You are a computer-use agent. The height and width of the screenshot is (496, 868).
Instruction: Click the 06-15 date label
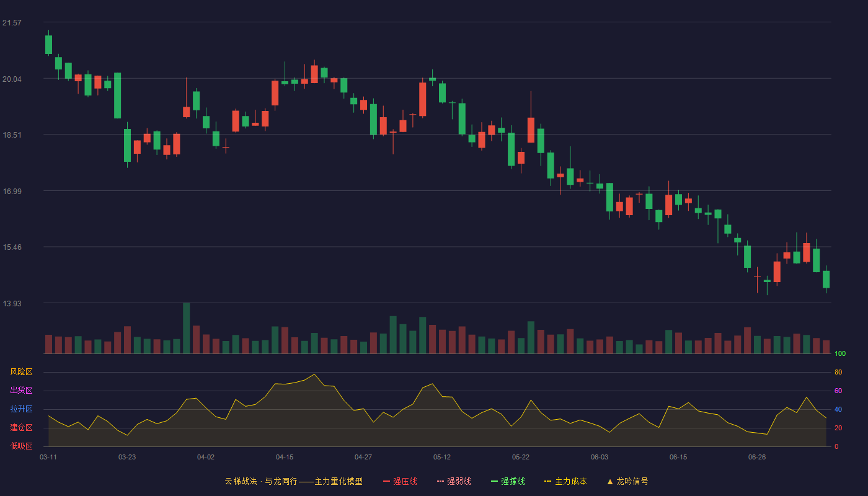pyautogui.click(x=678, y=457)
